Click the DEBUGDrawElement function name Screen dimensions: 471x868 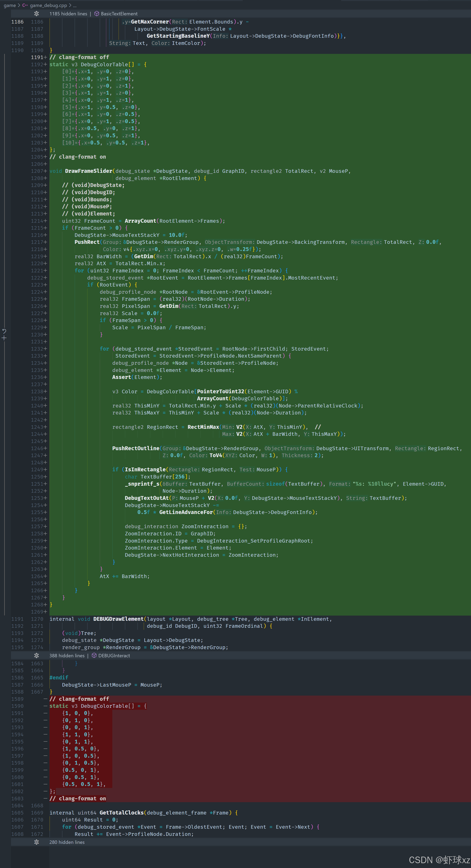coord(118,619)
